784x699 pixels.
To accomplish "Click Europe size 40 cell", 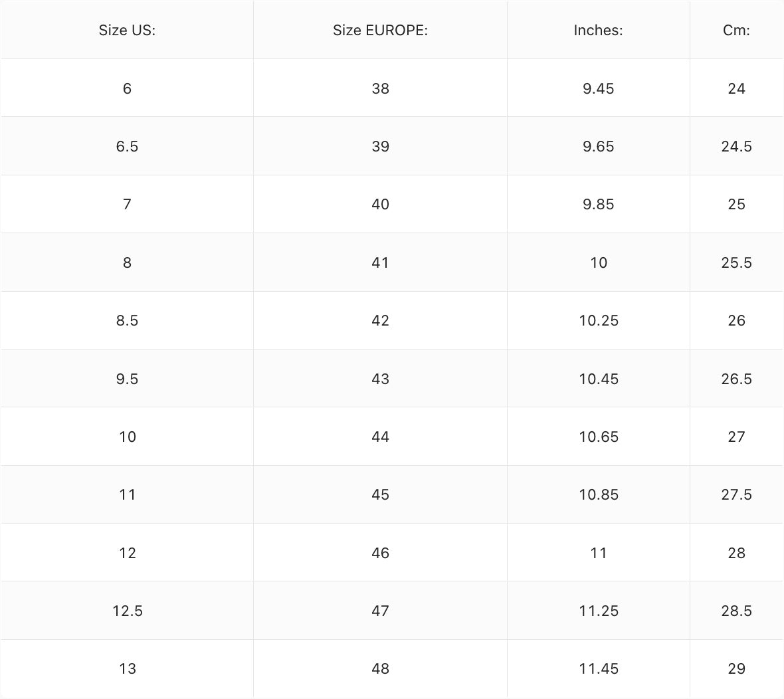I will click(x=380, y=204).
